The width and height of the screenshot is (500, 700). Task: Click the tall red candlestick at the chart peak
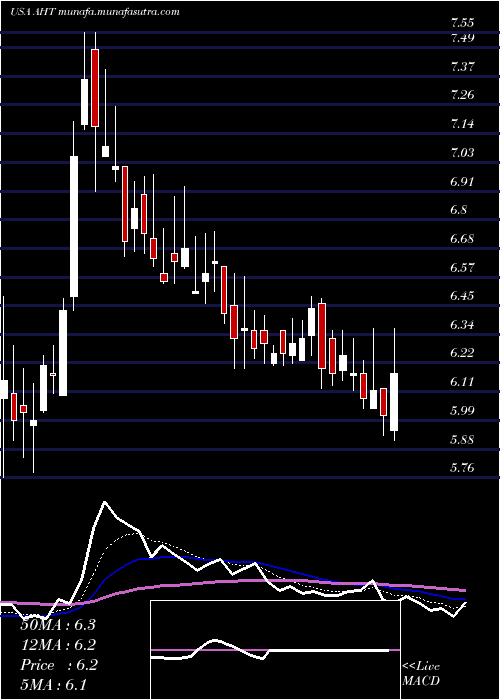[95, 88]
